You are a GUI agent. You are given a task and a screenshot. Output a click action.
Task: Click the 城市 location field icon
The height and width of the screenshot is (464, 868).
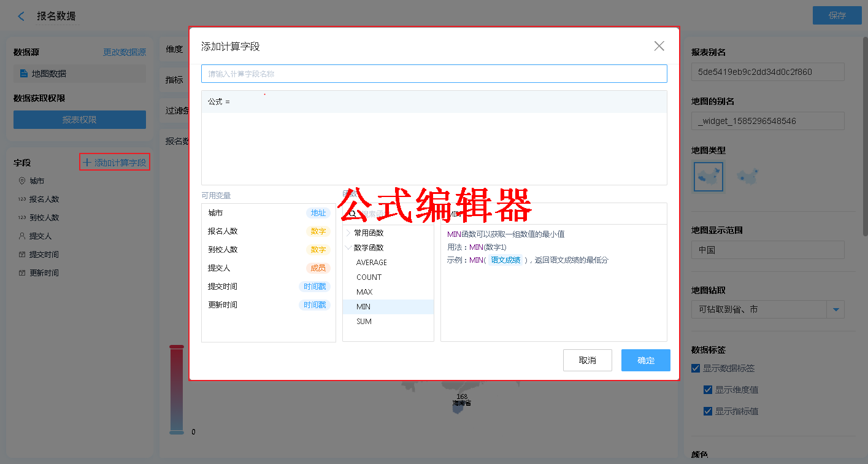tap(22, 181)
